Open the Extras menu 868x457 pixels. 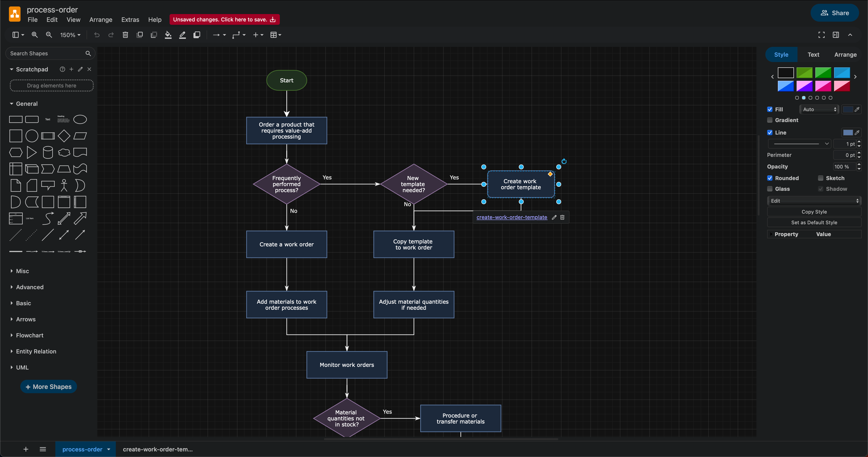click(130, 20)
